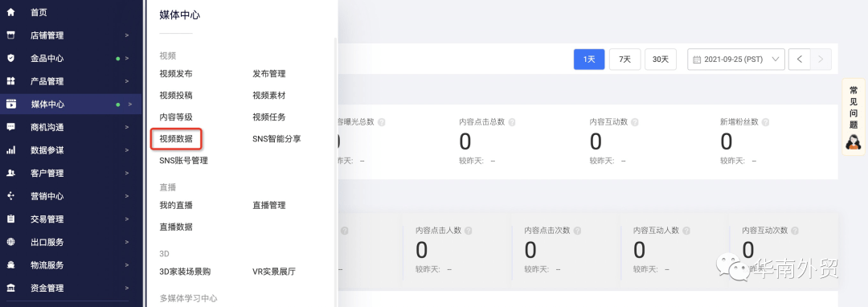Open SNS智能分享 in the media menu
Viewport: 868px width, 307px height.
pyautogui.click(x=276, y=139)
